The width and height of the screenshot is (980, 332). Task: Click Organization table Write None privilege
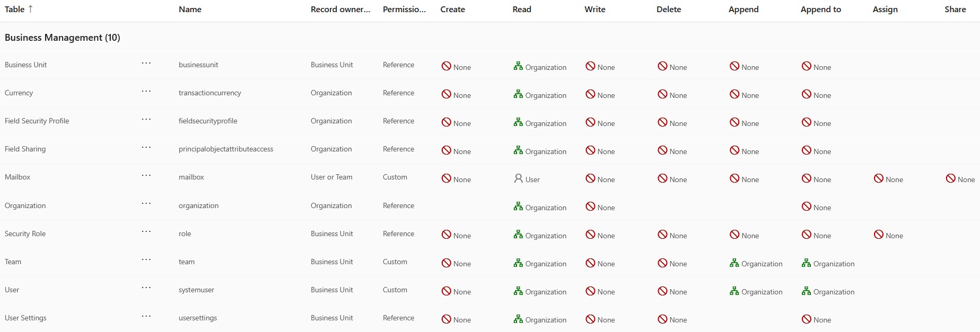point(600,207)
